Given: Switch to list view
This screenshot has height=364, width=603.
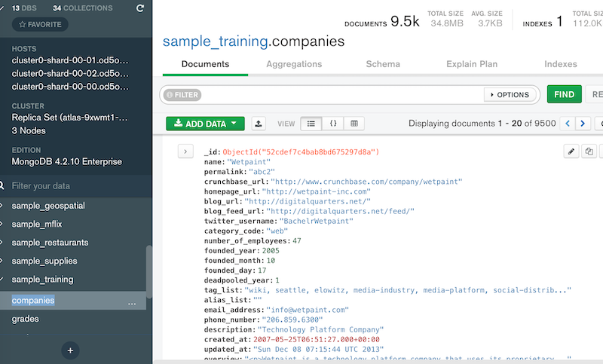Looking at the screenshot, I should (311, 124).
